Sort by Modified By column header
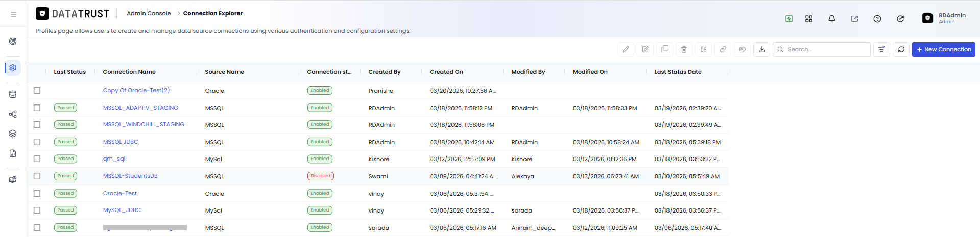 tap(528, 72)
